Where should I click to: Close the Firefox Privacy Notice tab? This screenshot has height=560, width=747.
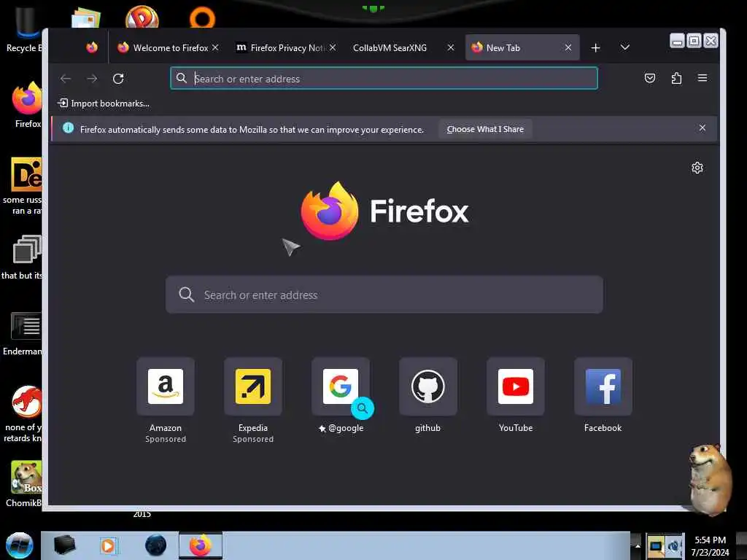point(333,47)
